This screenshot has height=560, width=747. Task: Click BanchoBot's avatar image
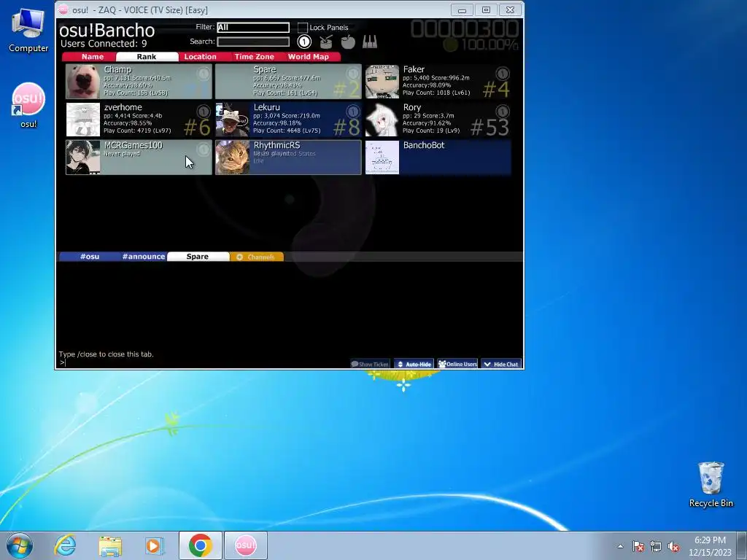[x=382, y=157]
